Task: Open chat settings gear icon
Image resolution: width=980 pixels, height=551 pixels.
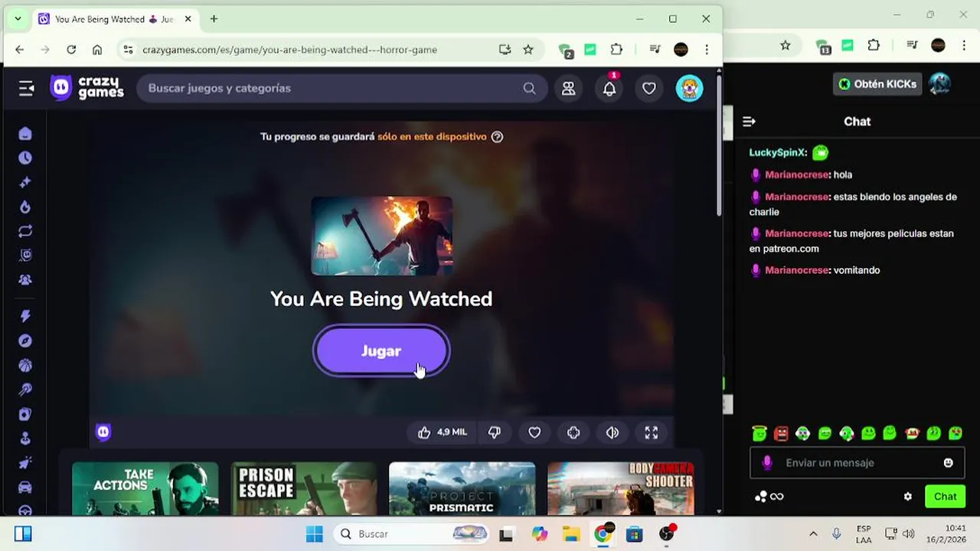Action: pyautogui.click(x=908, y=497)
